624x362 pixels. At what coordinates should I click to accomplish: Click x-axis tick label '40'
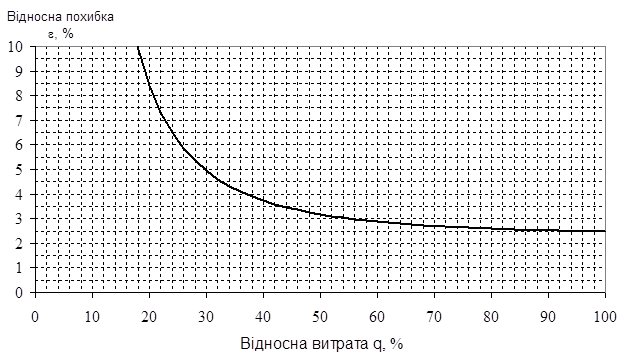click(263, 317)
